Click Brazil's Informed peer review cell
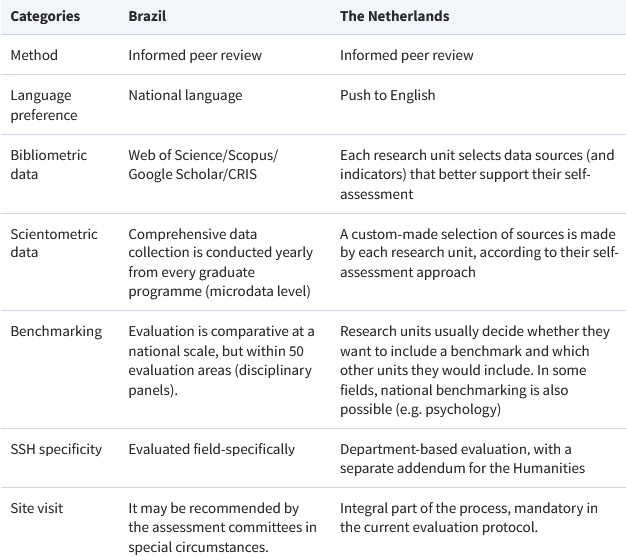 coord(195,55)
